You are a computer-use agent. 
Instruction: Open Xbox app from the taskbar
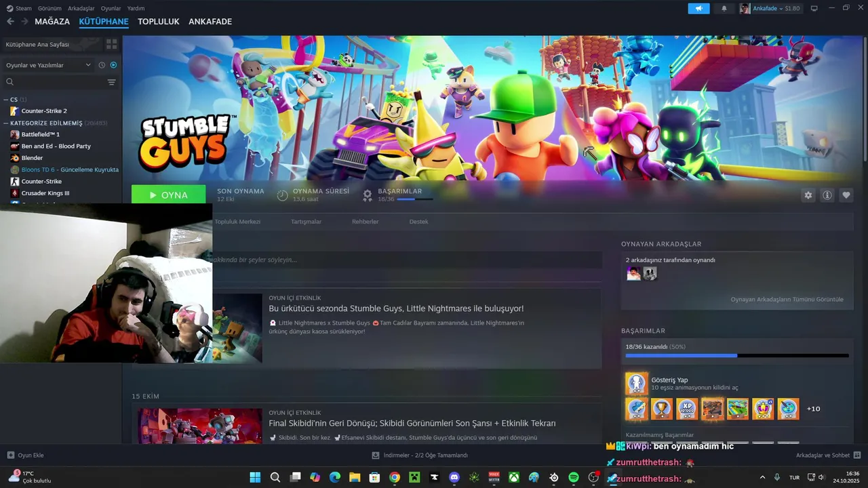(x=514, y=477)
